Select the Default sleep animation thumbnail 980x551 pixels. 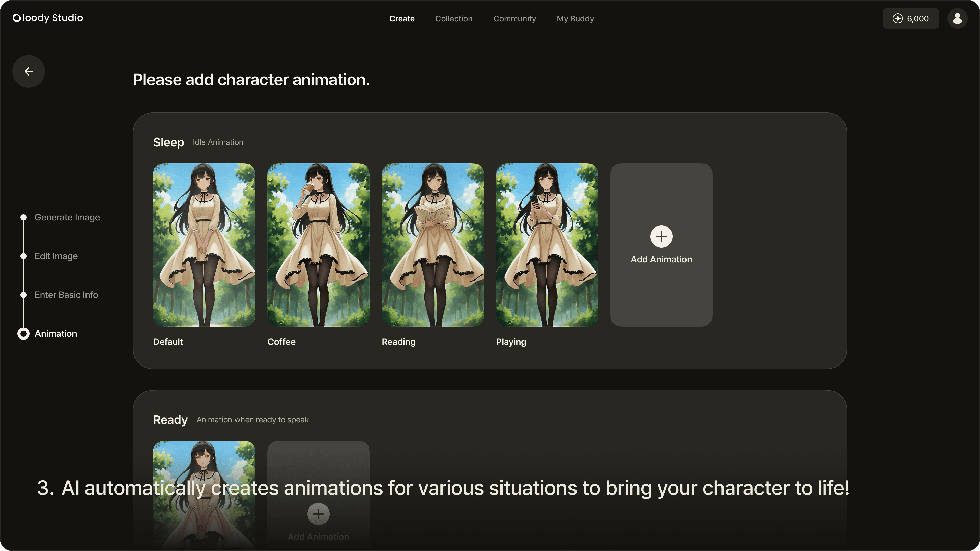click(x=204, y=245)
